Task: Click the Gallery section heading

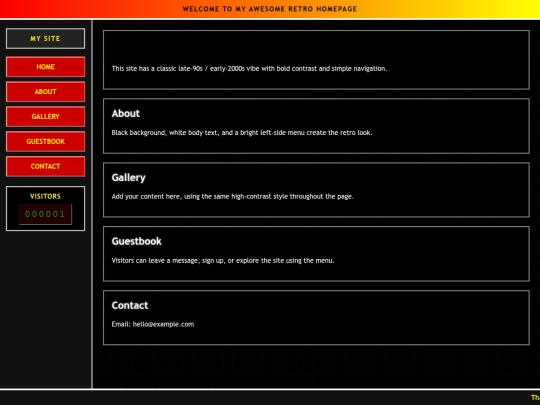Action: click(128, 178)
